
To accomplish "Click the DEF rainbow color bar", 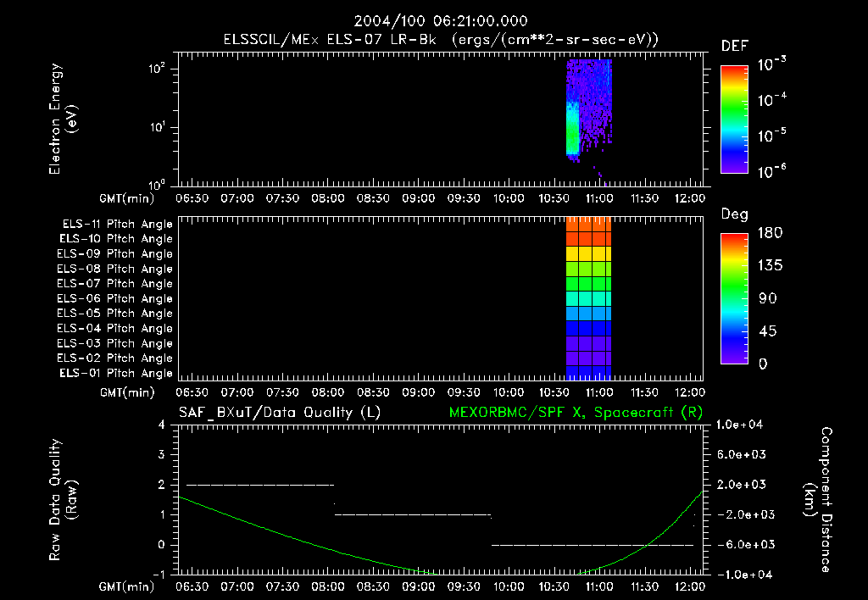I will pos(734,119).
